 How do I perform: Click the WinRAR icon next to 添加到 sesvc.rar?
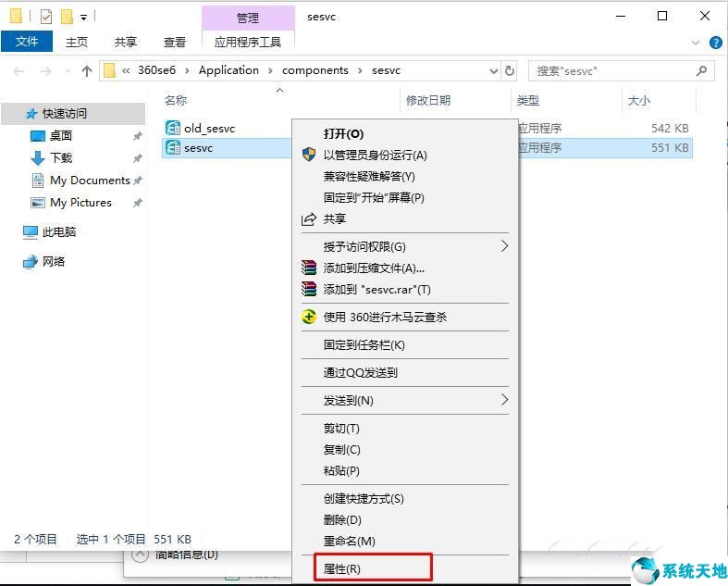point(309,289)
